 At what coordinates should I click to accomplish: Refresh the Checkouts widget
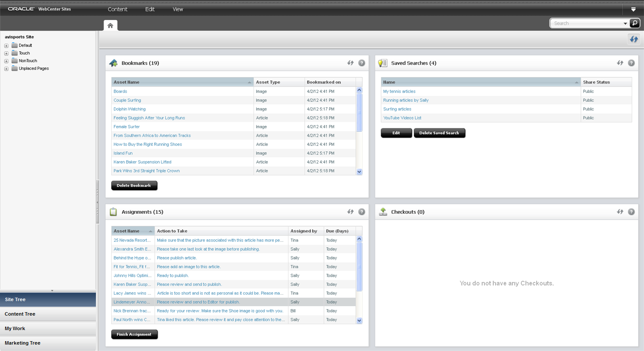620,212
